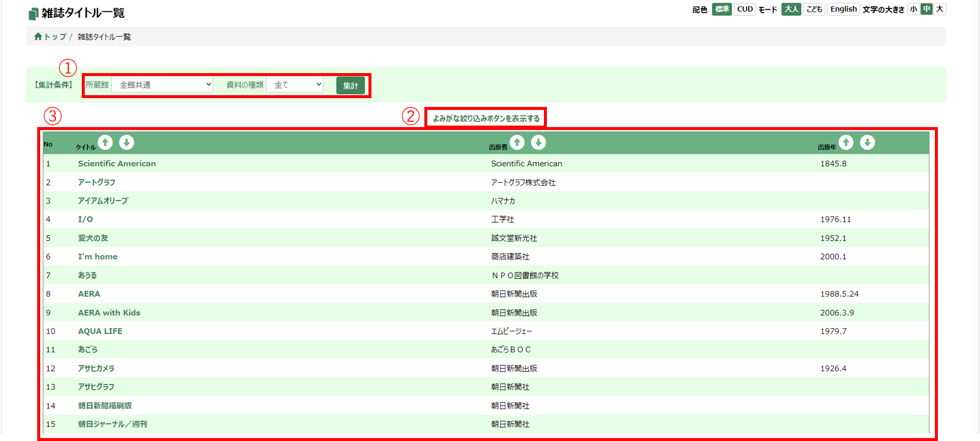Sort titles ascending with up arrow

(x=105, y=143)
